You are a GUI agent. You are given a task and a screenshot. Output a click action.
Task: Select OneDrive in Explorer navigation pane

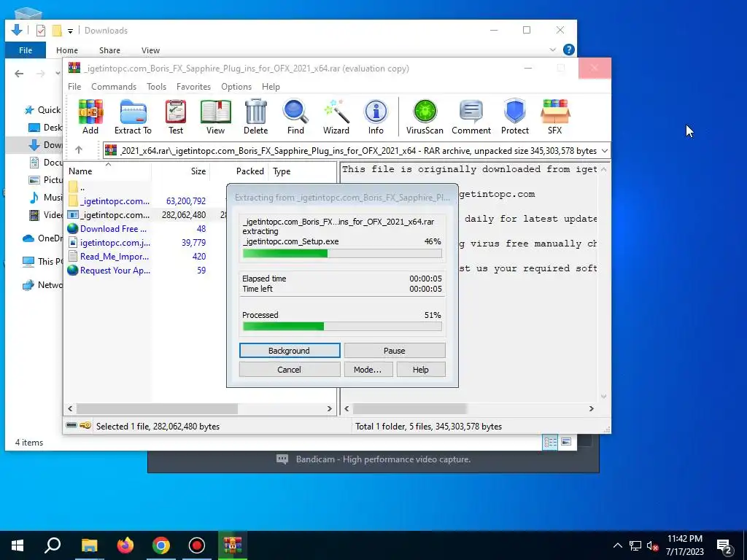tap(43, 238)
